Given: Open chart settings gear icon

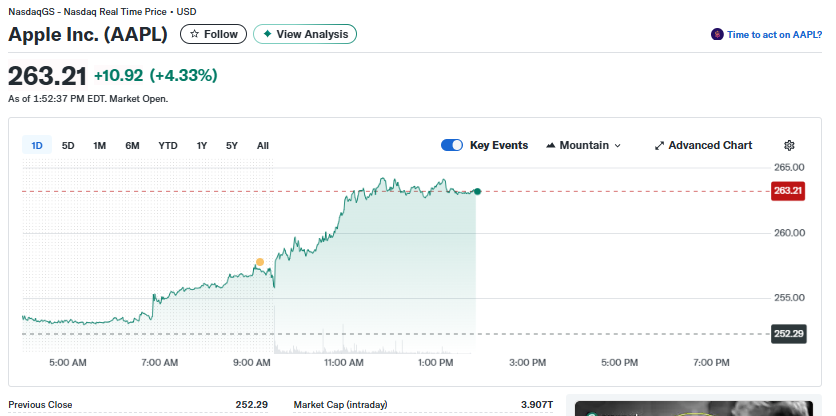Looking at the screenshot, I should (x=789, y=145).
